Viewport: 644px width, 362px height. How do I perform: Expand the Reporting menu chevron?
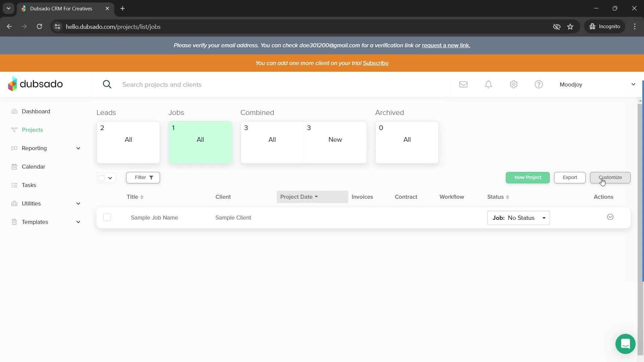(x=78, y=148)
